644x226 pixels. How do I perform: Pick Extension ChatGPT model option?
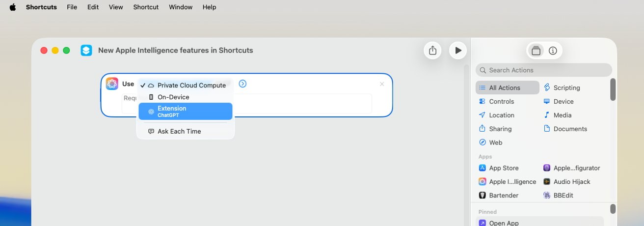coord(186,111)
